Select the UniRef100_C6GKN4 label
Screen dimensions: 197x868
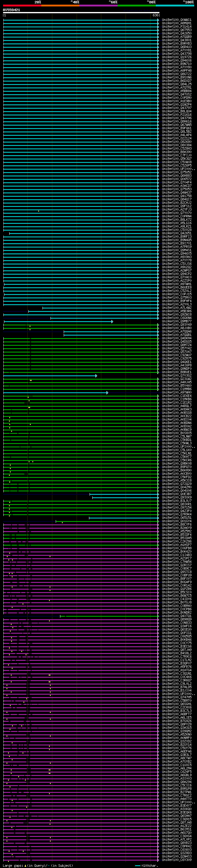pyautogui.click(x=177, y=318)
